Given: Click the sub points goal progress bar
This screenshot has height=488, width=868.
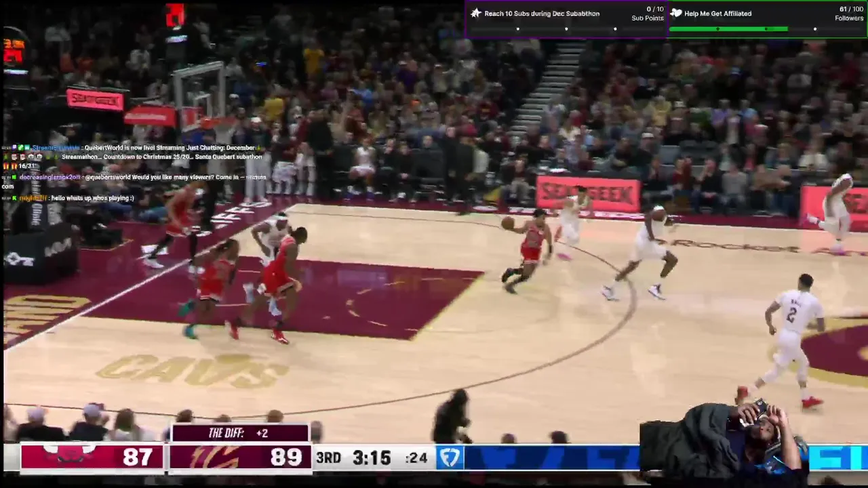Looking at the screenshot, I should (x=567, y=29).
